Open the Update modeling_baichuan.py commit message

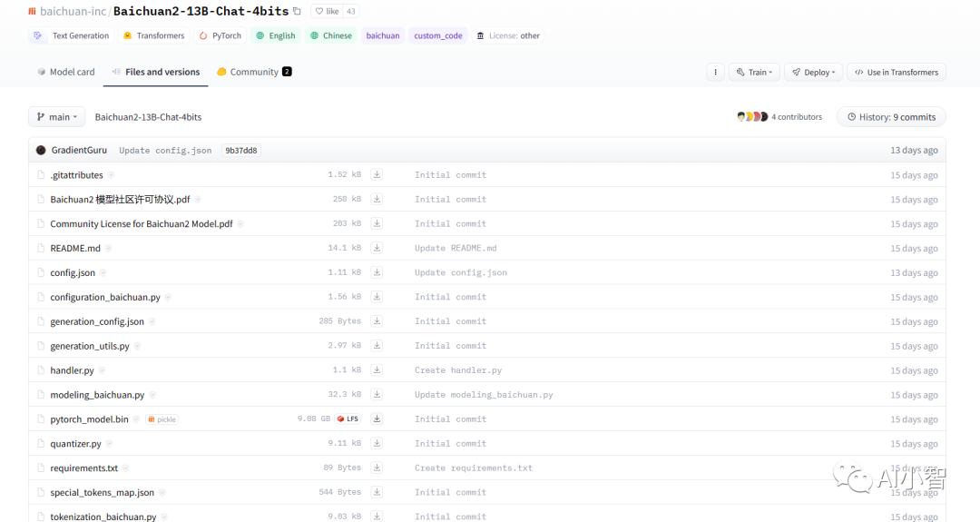point(484,395)
